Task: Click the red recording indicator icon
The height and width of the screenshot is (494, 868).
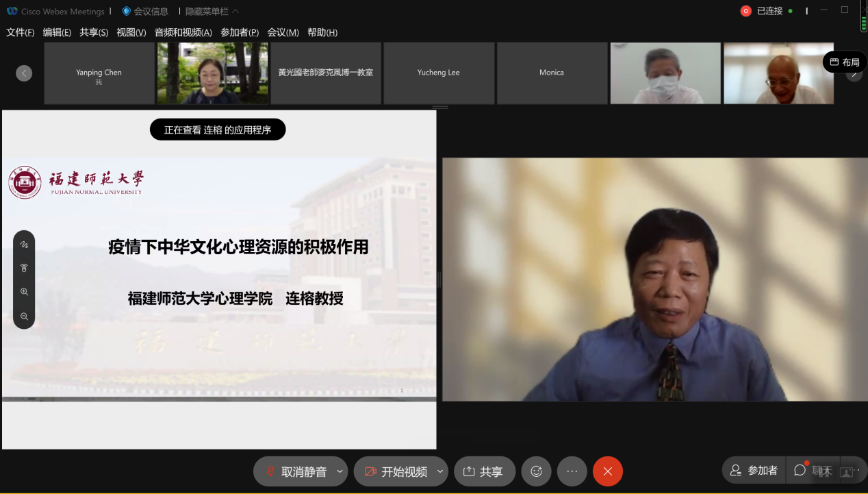Action: click(x=745, y=11)
